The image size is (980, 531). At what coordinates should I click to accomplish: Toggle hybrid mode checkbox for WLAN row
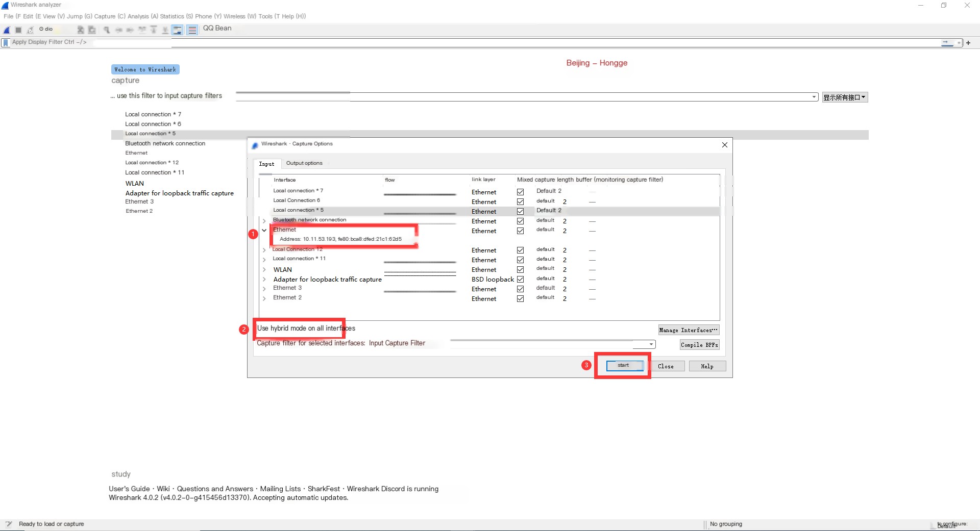coord(520,269)
